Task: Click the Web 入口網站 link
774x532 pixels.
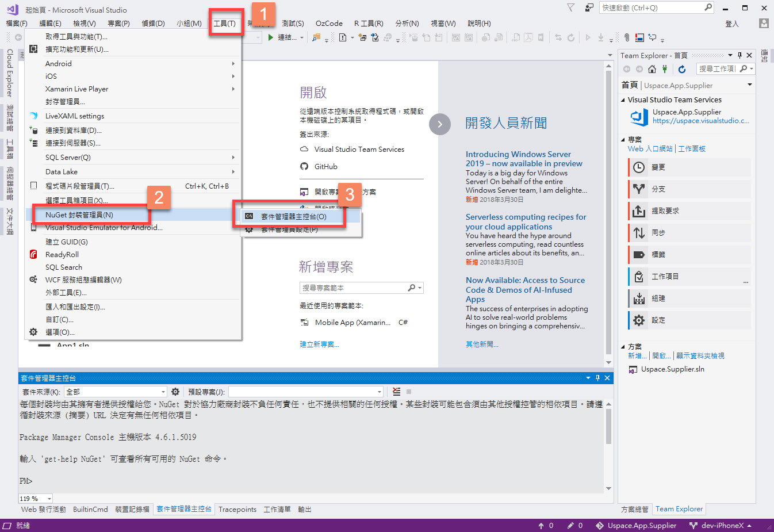Action: (650, 148)
